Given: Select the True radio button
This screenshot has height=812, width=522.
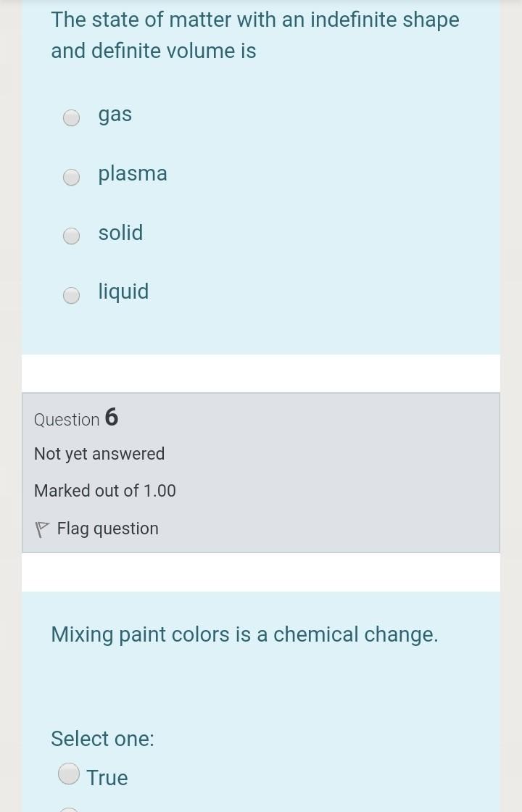Looking at the screenshot, I should (69, 774).
